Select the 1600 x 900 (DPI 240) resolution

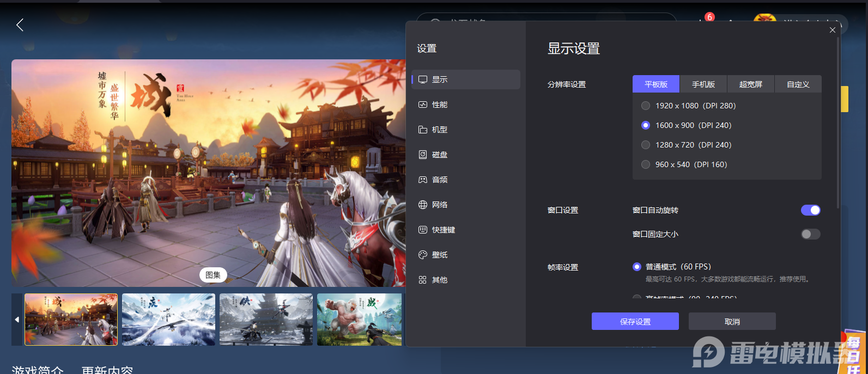tap(687, 125)
